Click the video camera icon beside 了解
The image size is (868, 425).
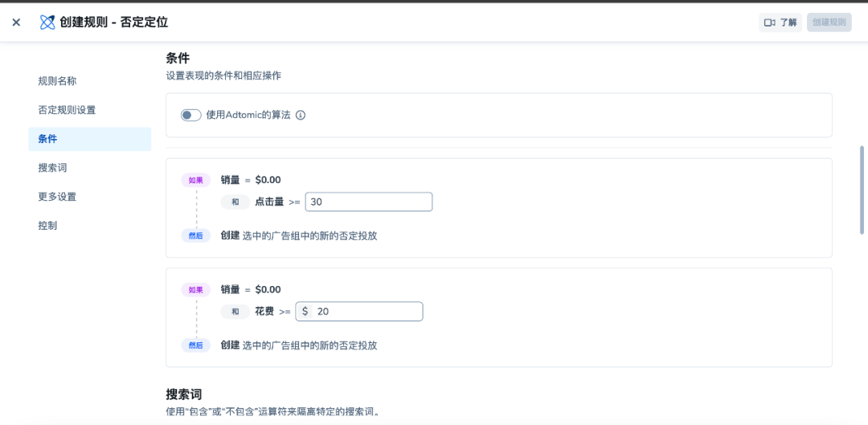click(x=769, y=22)
